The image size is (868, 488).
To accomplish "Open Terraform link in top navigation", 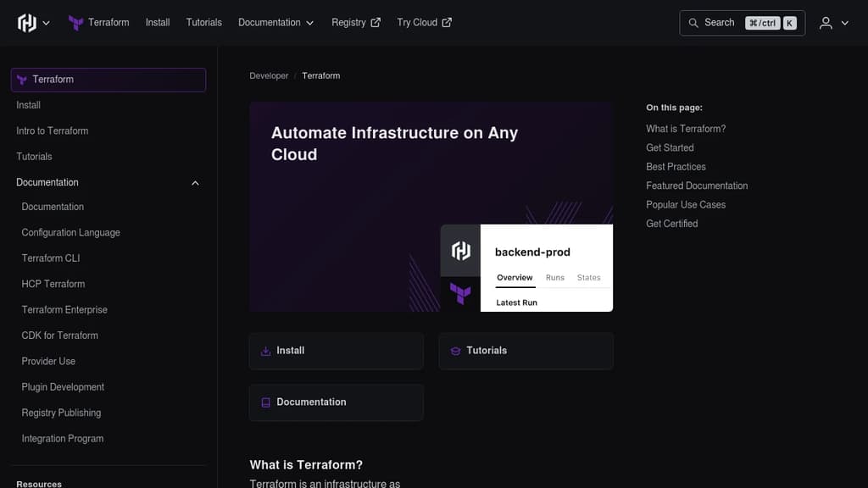I will [x=108, y=23].
